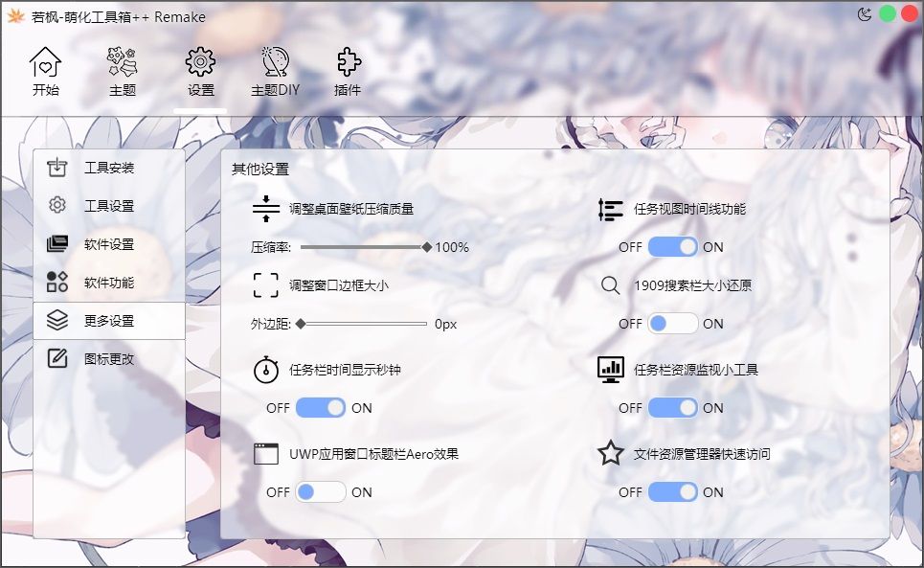Open the 工具设置 sidebar menu item

pyautogui.click(x=109, y=206)
